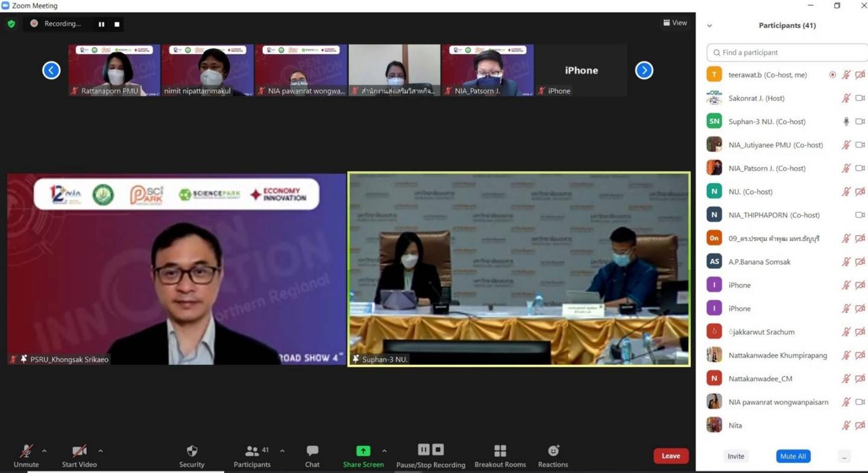Viewport: 868px width, 473px height.
Task: Select participant jakkarwut Srachum
Action: pyautogui.click(x=787, y=332)
